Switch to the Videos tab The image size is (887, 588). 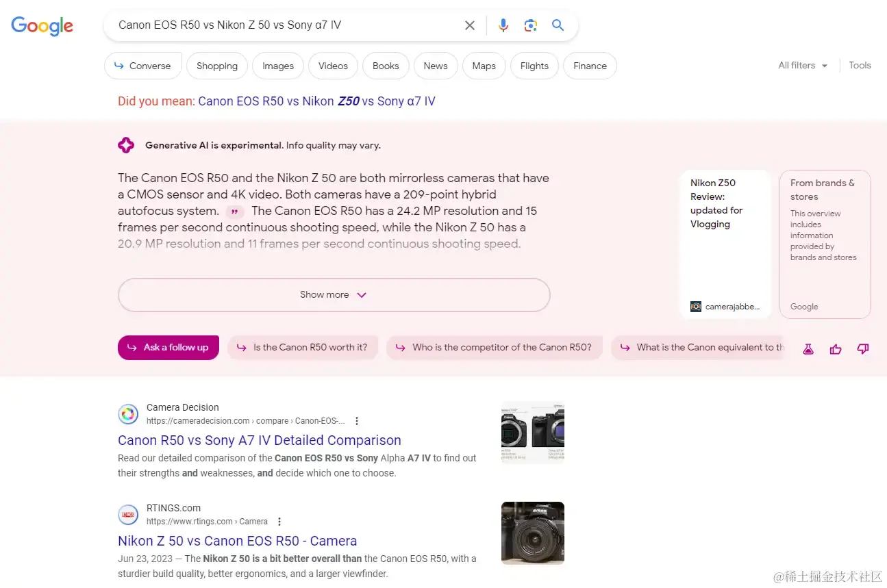[x=333, y=66]
